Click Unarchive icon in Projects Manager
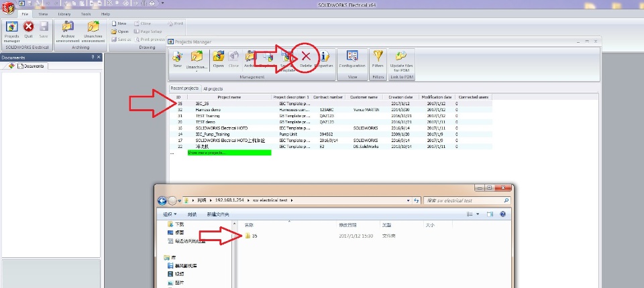This screenshot has width=644, height=288. (197, 57)
